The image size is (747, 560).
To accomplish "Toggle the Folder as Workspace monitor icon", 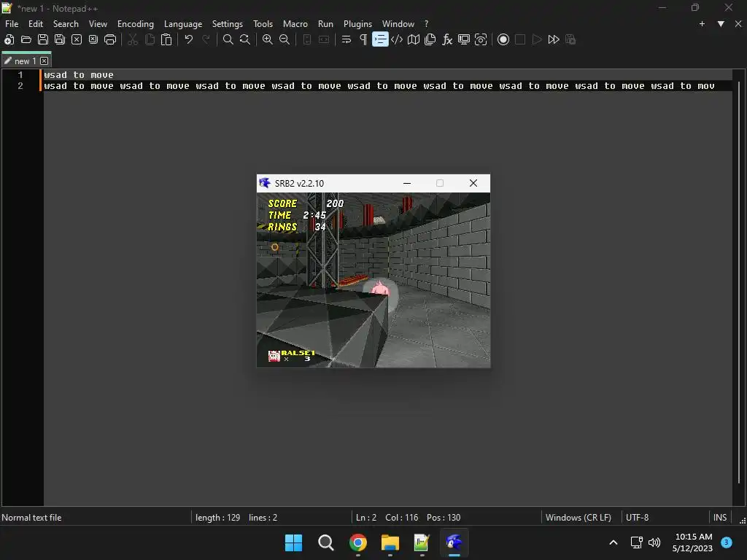I will (464, 39).
